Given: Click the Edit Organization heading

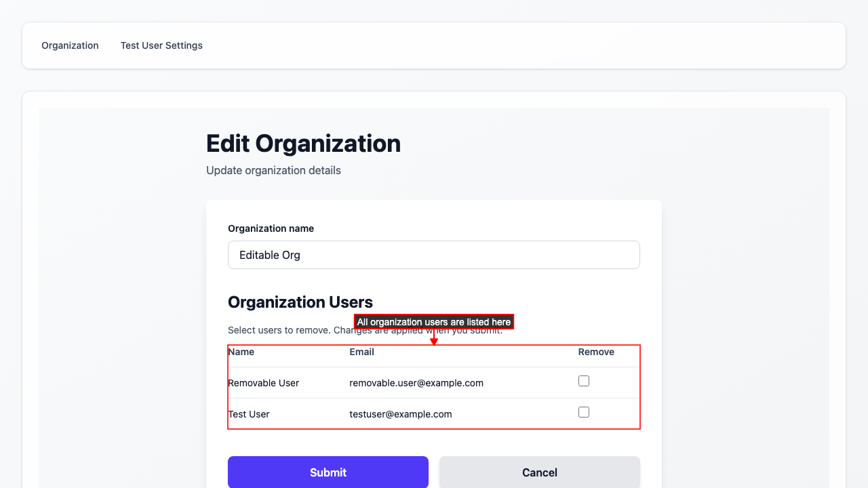Looking at the screenshot, I should pos(303,144).
